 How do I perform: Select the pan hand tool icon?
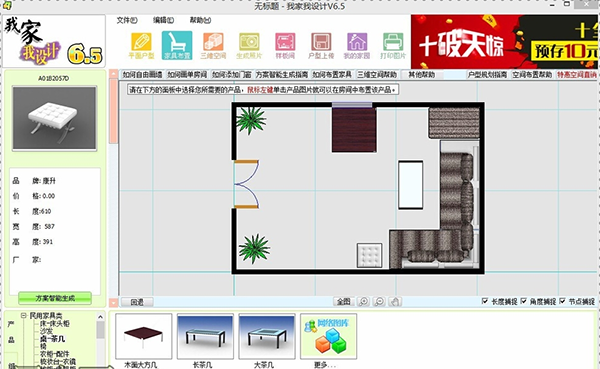pos(395,302)
